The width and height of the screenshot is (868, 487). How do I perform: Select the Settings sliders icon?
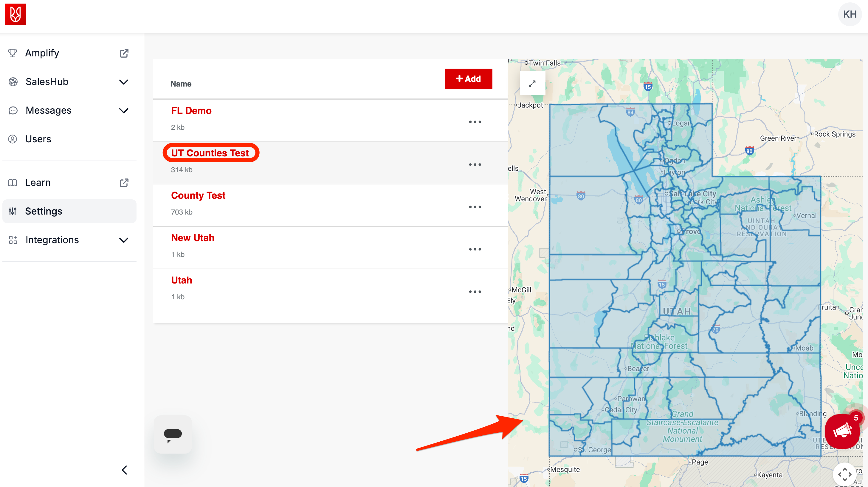coord(13,211)
